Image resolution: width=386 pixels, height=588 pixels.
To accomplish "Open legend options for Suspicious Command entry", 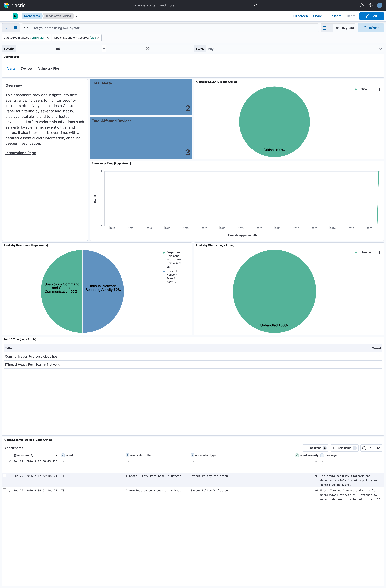I will click(x=187, y=252).
